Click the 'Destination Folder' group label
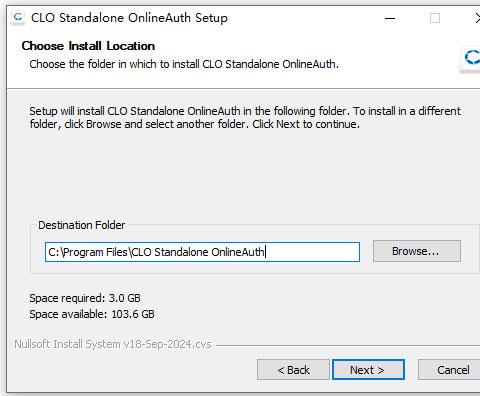This screenshot has height=396, width=480. pyautogui.click(x=81, y=225)
